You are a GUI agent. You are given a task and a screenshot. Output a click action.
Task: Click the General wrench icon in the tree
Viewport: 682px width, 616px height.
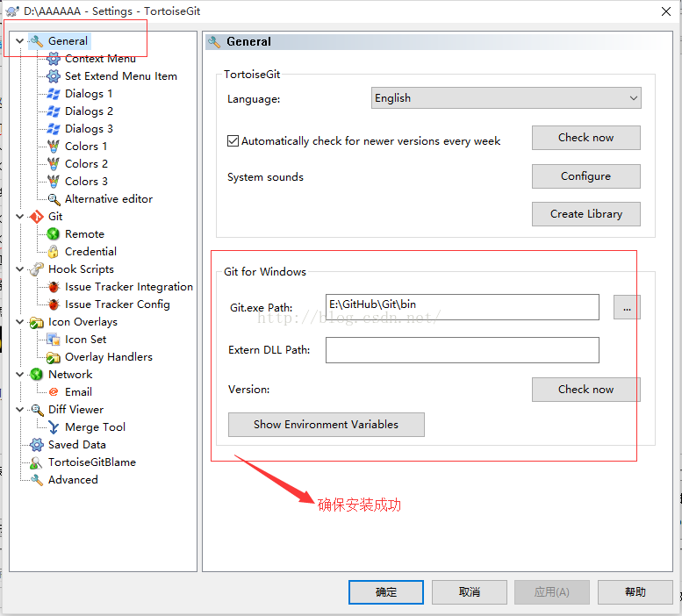pyautogui.click(x=37, y=41)
